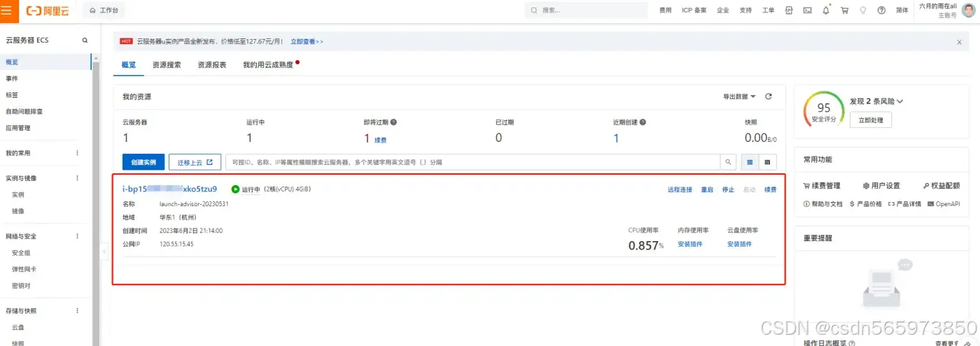Viewport: 980px width, 346px height.
Task: Click 远程连接 for the instance
Action: pos(679,189)
